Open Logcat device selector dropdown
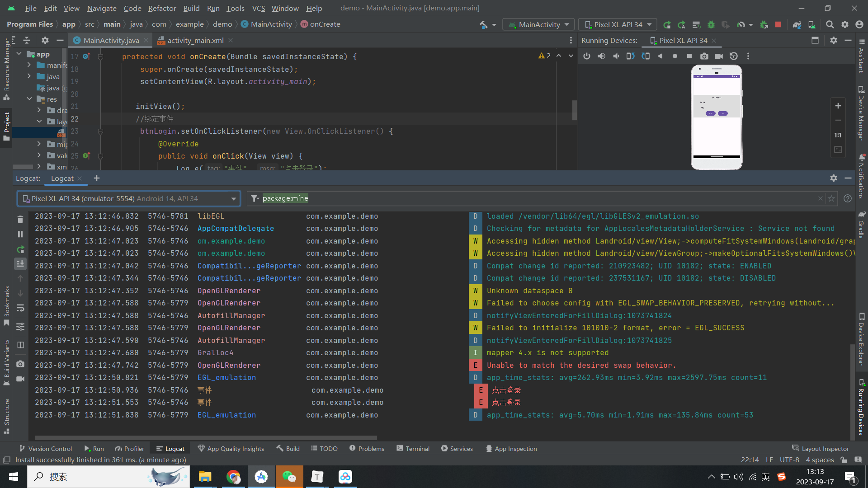This screenshot has height=488, width=868. tap(128, 198)
